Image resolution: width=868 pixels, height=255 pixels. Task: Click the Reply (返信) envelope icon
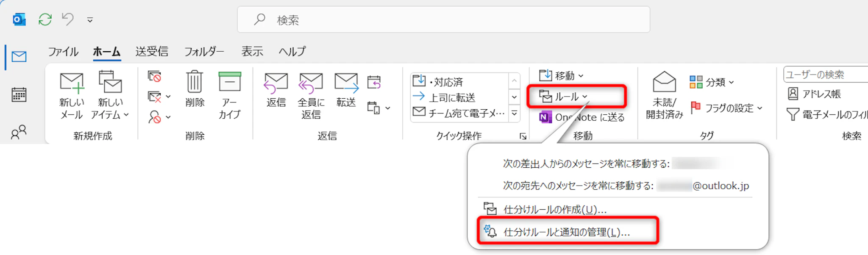(276, 83)
